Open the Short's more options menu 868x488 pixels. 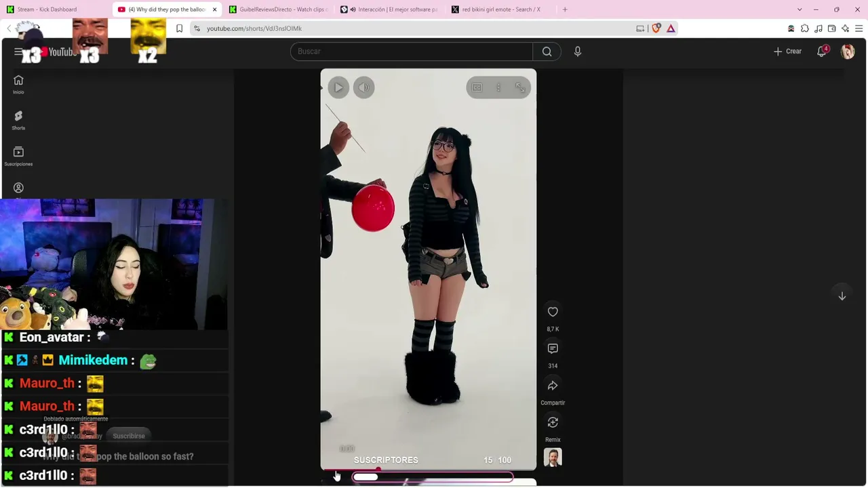[498, 87]
